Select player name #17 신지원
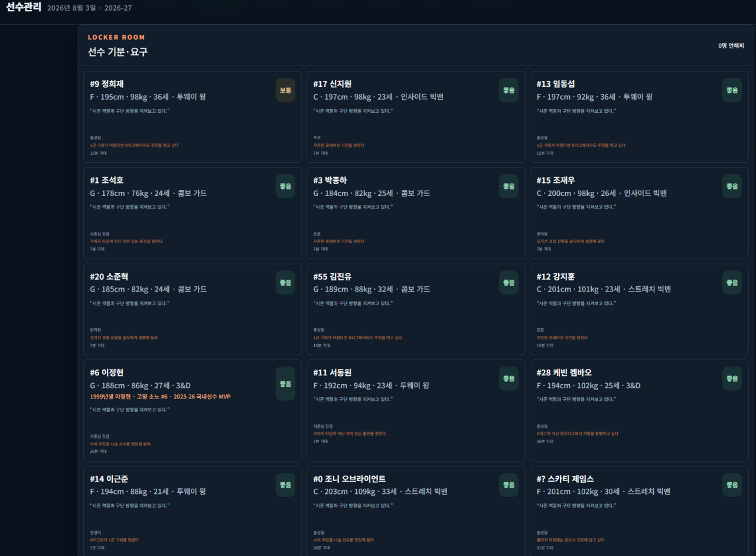This screenshot has width=756, height=556. pos(333,84)
